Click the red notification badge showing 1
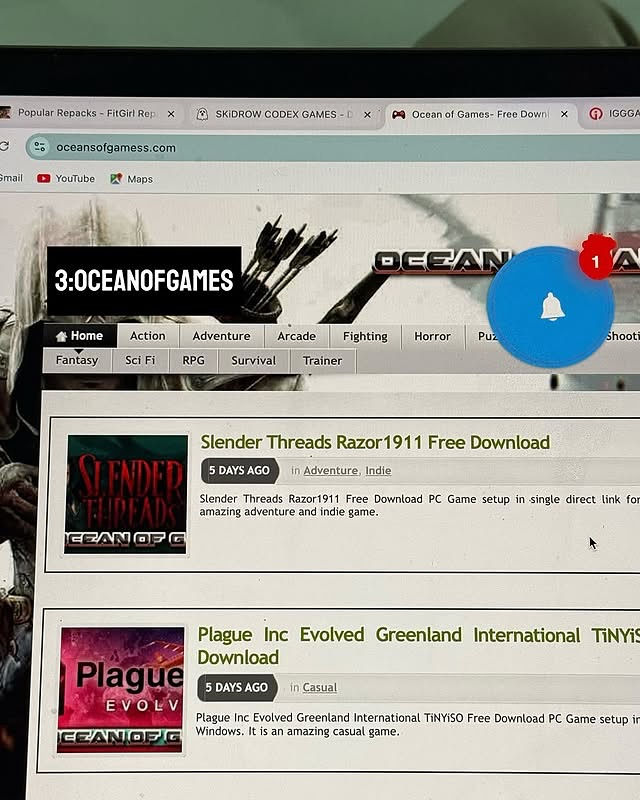Image resolution: width=640 pixels, height=800 pixels. 595,262
